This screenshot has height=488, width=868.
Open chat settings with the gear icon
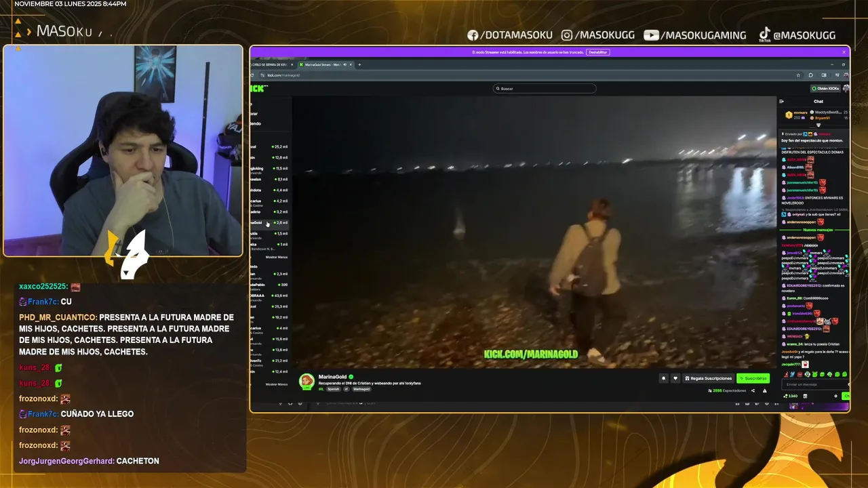pyautogui.click(x=835, y=396)
